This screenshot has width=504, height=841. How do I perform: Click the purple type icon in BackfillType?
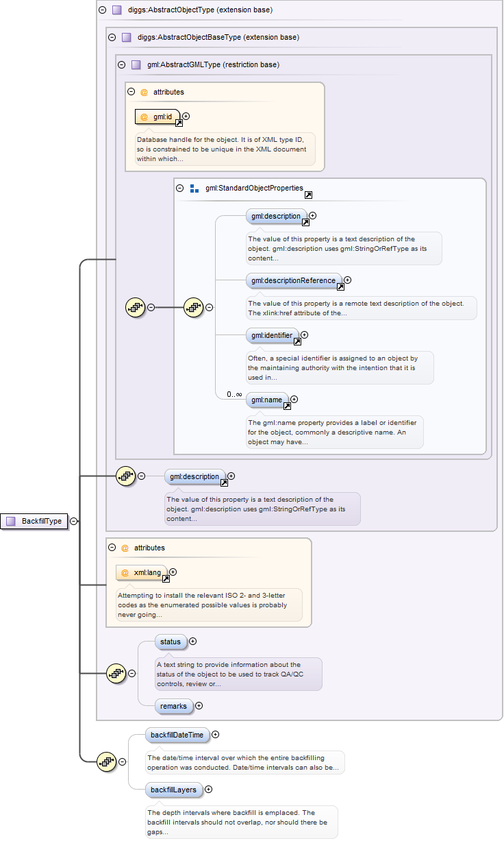pos(11,522)
